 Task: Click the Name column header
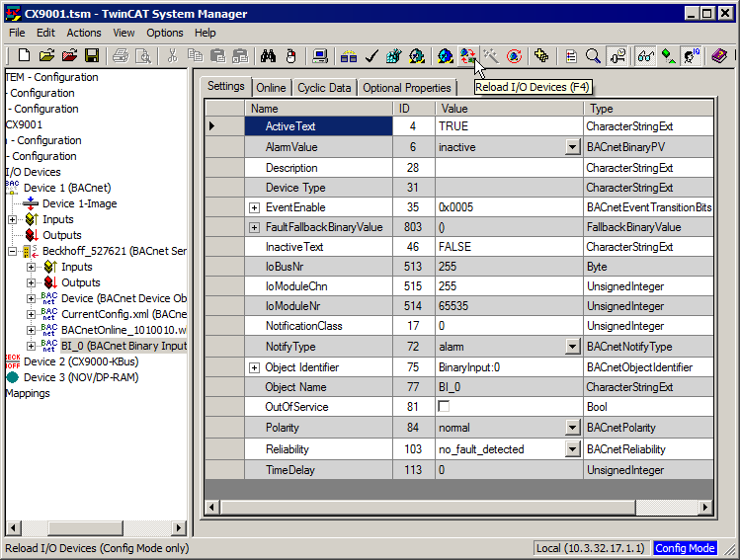(x=319, y=109)
